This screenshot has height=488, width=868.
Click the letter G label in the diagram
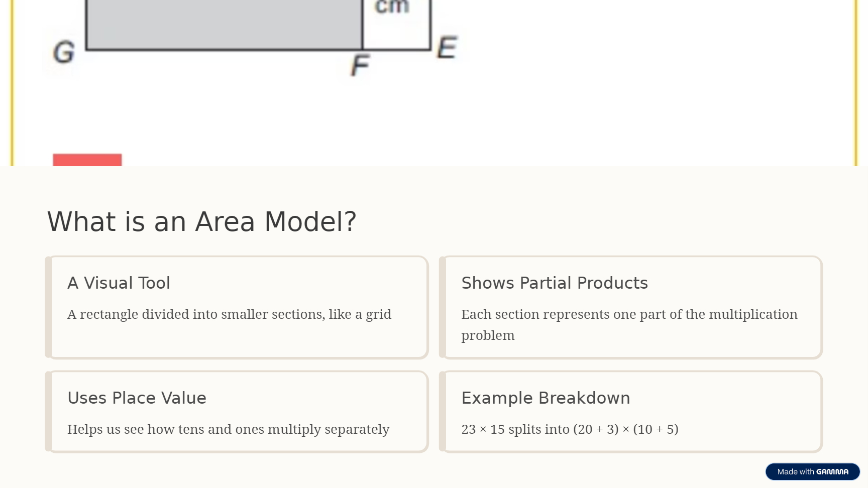pyautogui.click(x=64, y=52)
